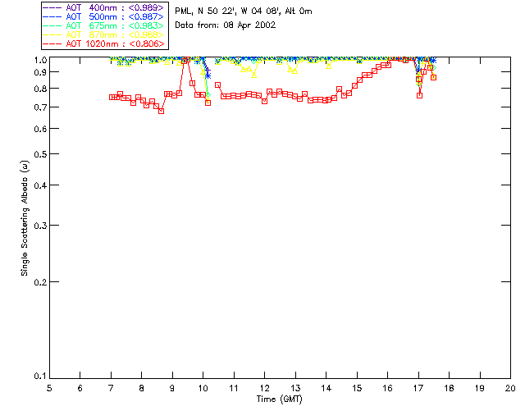Viewport: 525px width, 420px height.
Task: Click the y-axis label 1.0
Action: [40, 60]
